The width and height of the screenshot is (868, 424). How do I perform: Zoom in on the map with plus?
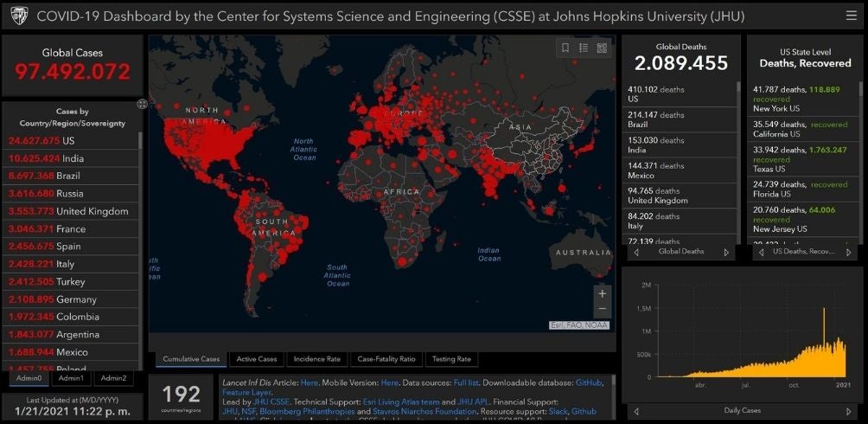(x=603, y=293)
